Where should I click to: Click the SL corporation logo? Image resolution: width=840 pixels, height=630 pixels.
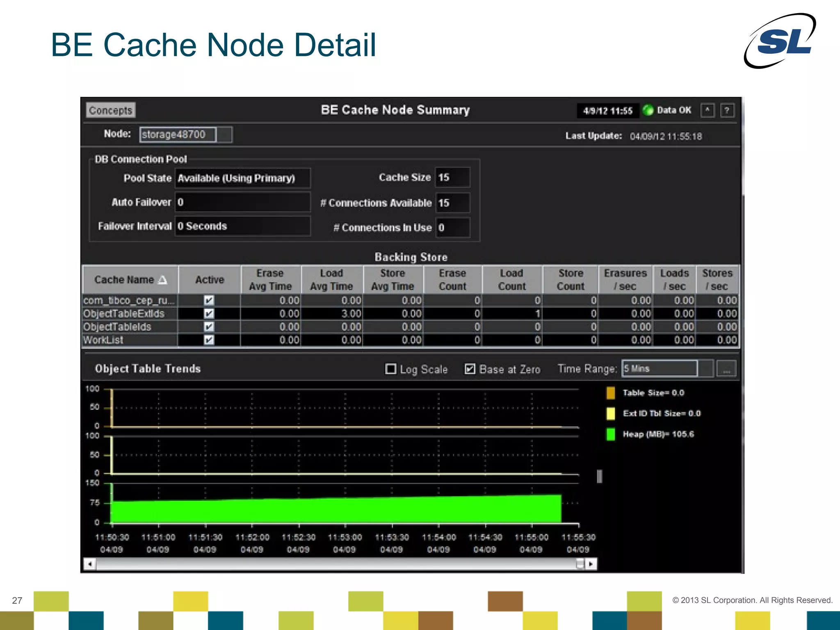780,41
